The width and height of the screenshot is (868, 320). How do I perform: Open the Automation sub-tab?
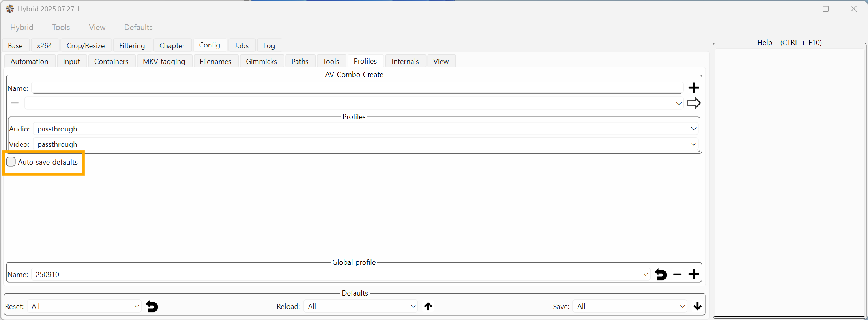click(x=30, y=61)
